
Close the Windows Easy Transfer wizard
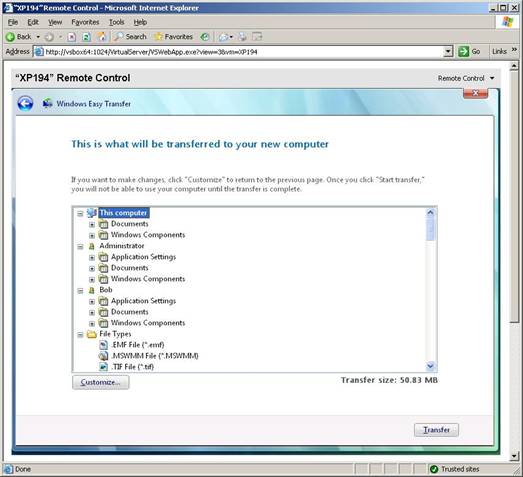pyautogui.click(x=476, y=93)
